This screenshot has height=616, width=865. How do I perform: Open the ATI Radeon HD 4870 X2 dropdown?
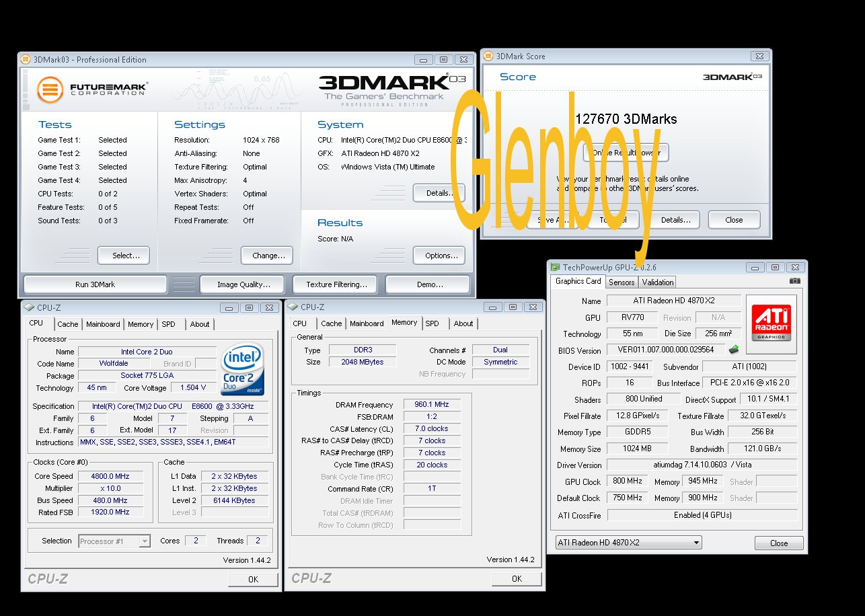(x=628, y=543)
